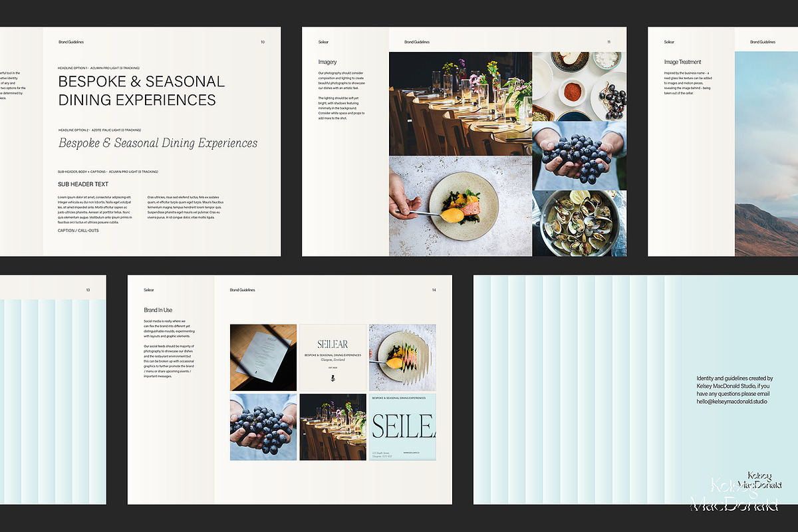Select the uppercase 'BESPOKE & SEASONAL DINING EXPERIENCES' headline
Viewport: 798px width, 532px height.
point(142,90)
